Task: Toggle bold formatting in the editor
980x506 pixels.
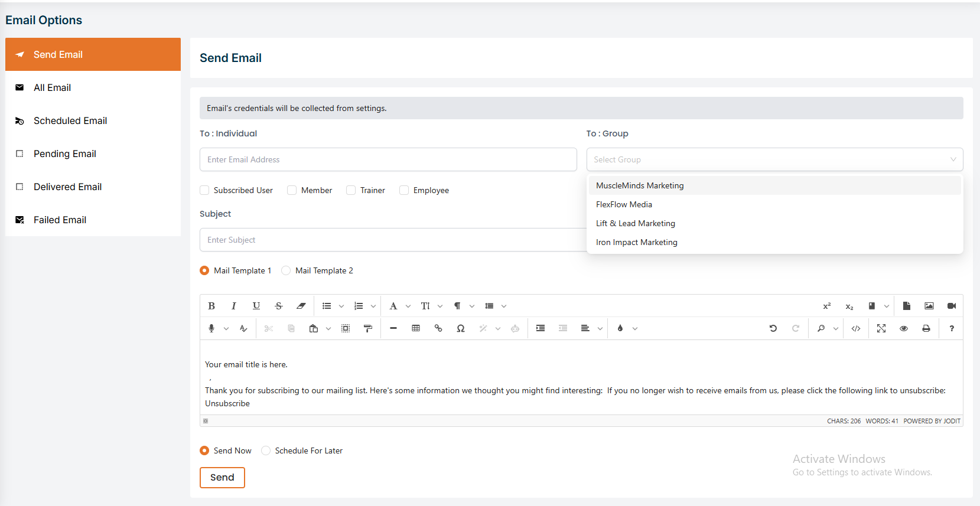Action: [211, 306]
